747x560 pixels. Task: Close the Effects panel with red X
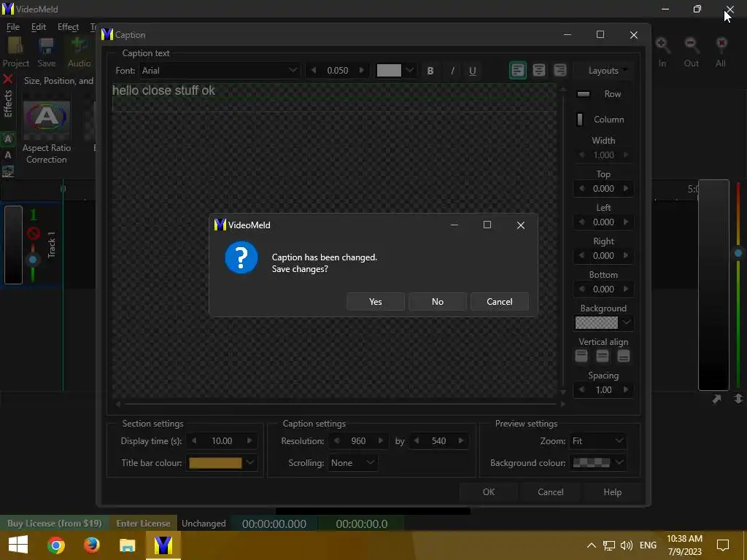(7, 79)
